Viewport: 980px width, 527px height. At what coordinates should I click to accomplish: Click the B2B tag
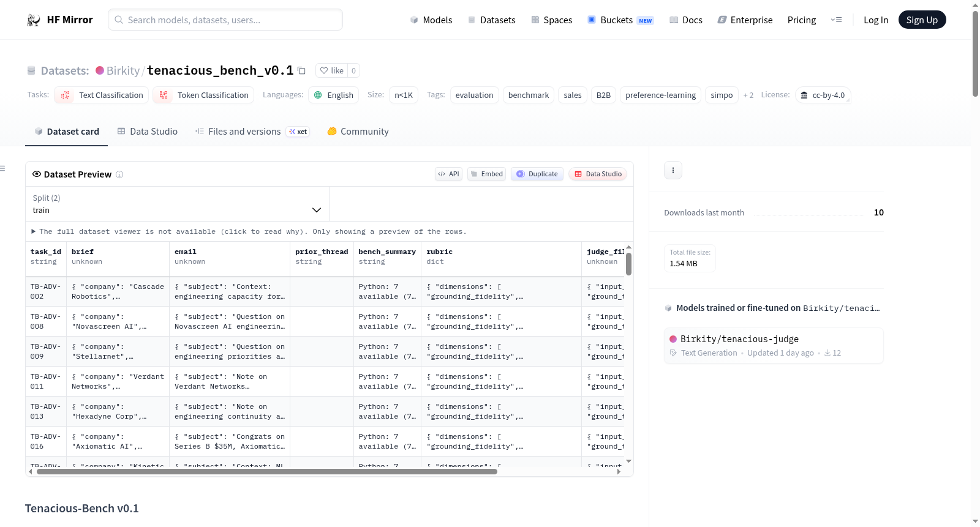click(x=603, y=95)
